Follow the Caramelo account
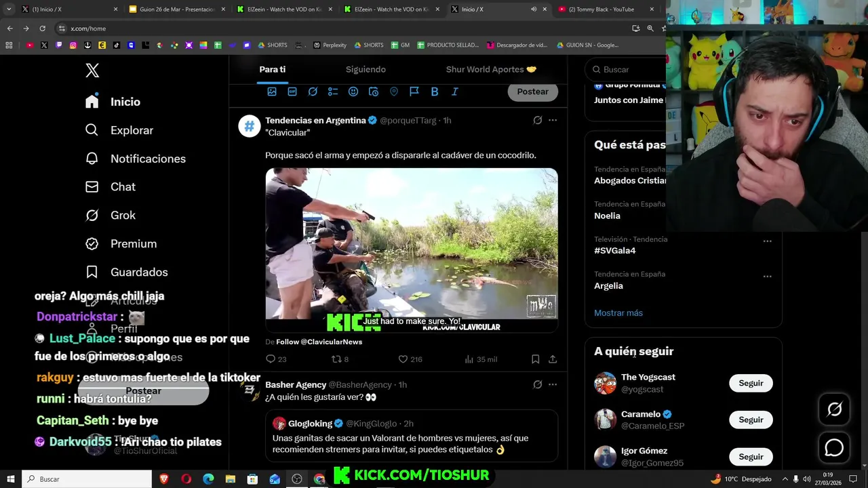Viewport: 868px width, 488px height. click(751, 420)
